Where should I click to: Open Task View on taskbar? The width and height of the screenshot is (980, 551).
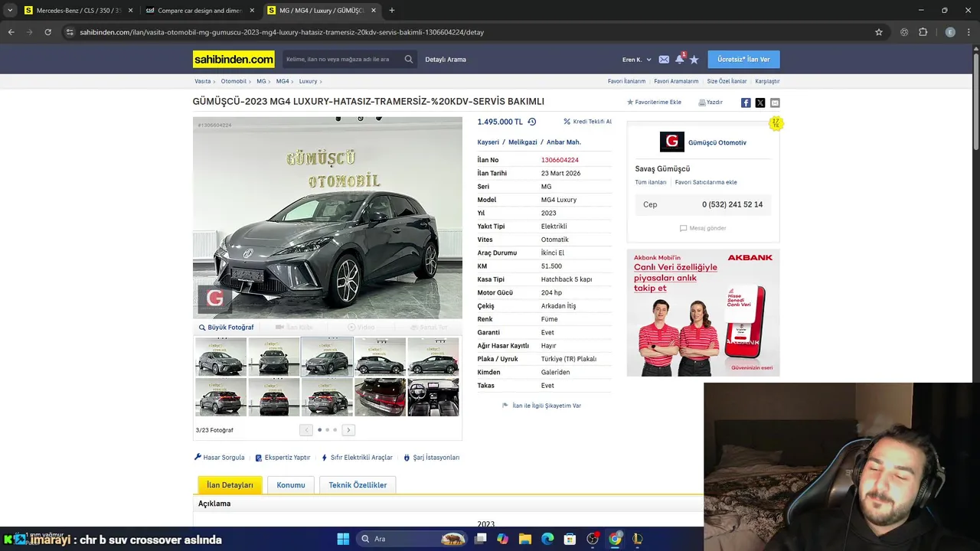click(480, 539)
